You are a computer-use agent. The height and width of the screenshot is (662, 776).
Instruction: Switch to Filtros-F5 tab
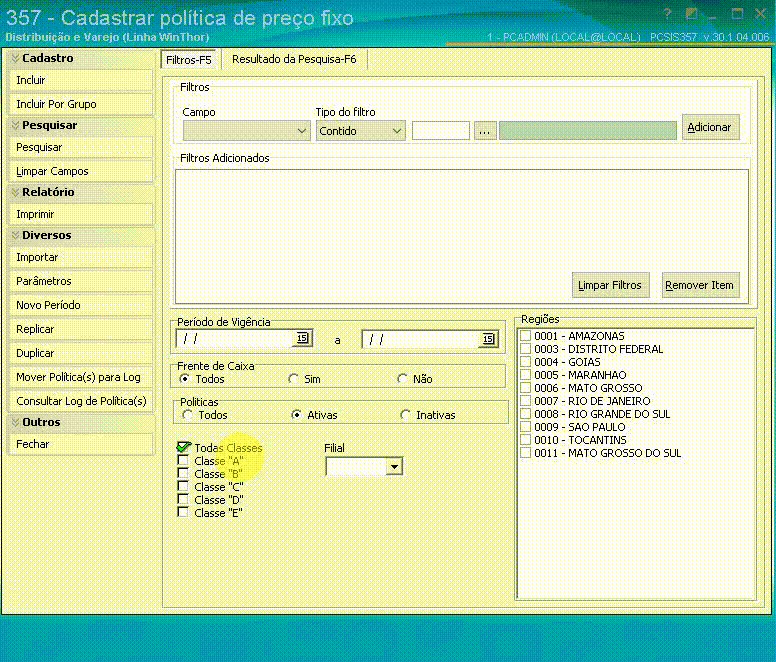189,60
